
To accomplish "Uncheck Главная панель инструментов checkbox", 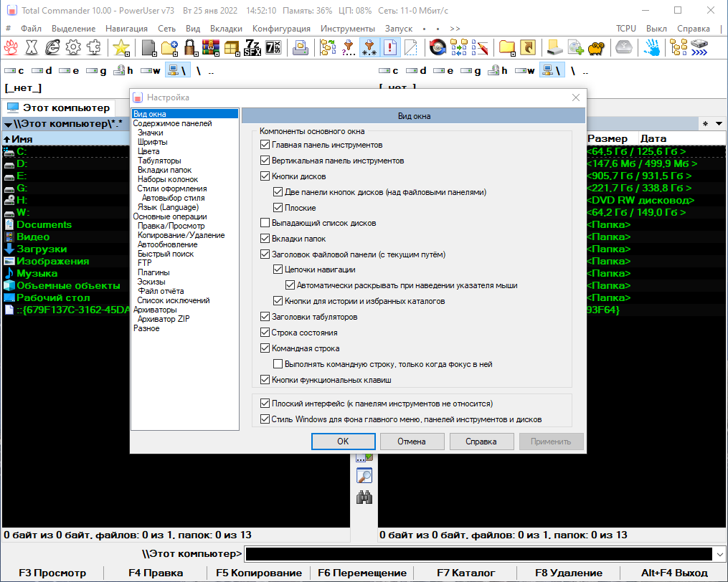I will pos(265,145).
